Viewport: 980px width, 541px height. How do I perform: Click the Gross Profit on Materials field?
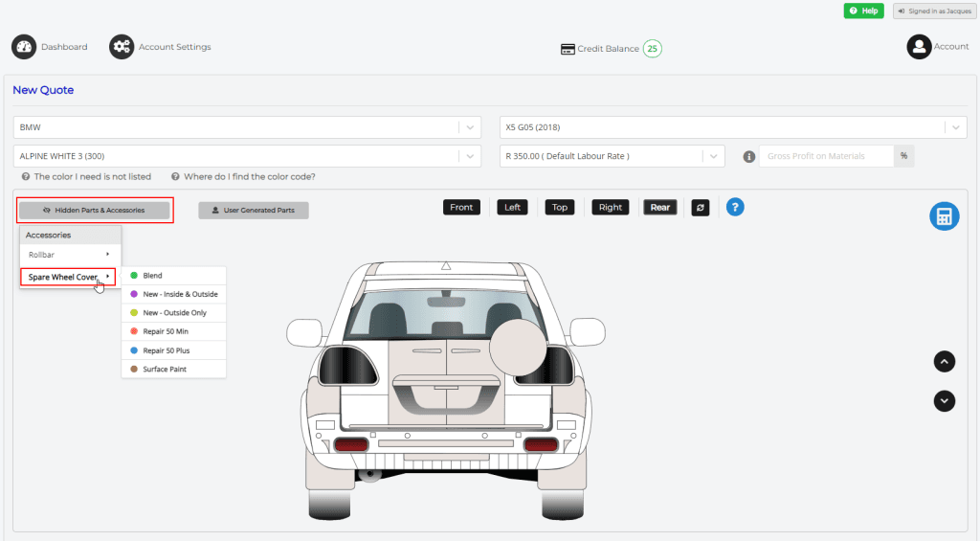tap(826, 156)
